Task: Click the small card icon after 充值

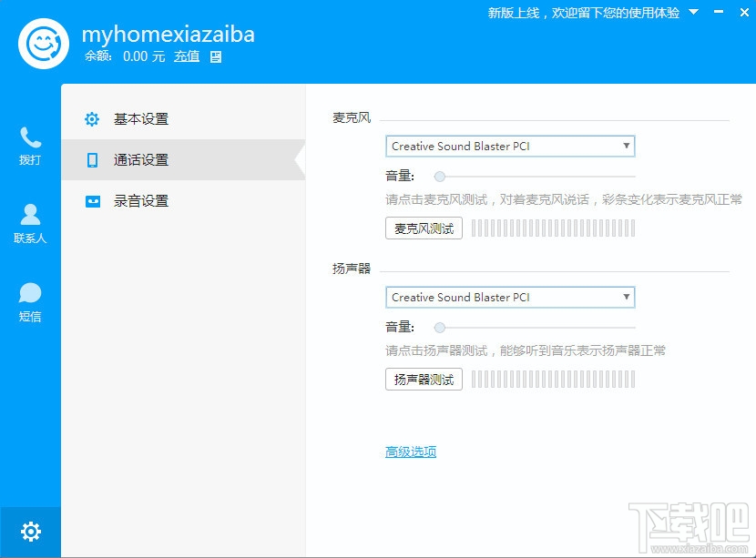Action: click(x=214, y=56)
